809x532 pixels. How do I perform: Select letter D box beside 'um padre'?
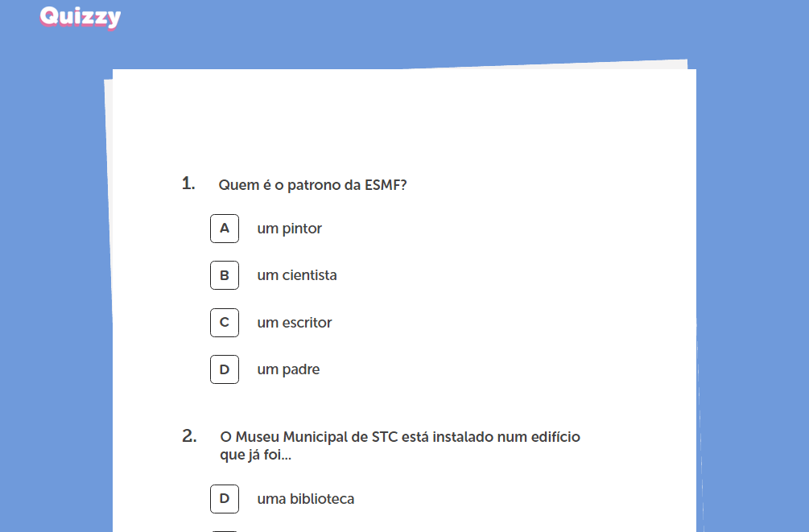click(x=225, y=369)
